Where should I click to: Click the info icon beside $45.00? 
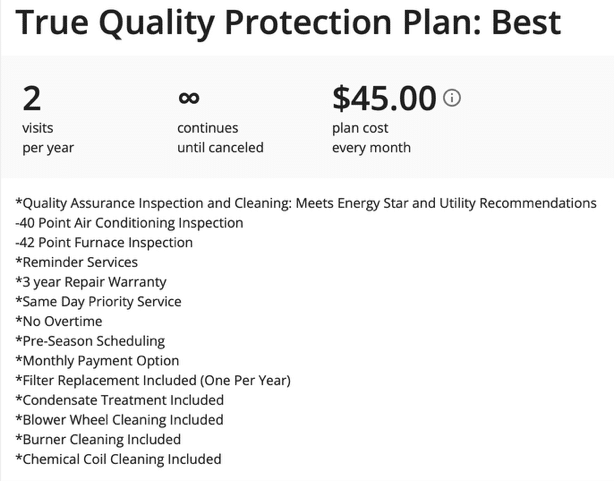452,98
